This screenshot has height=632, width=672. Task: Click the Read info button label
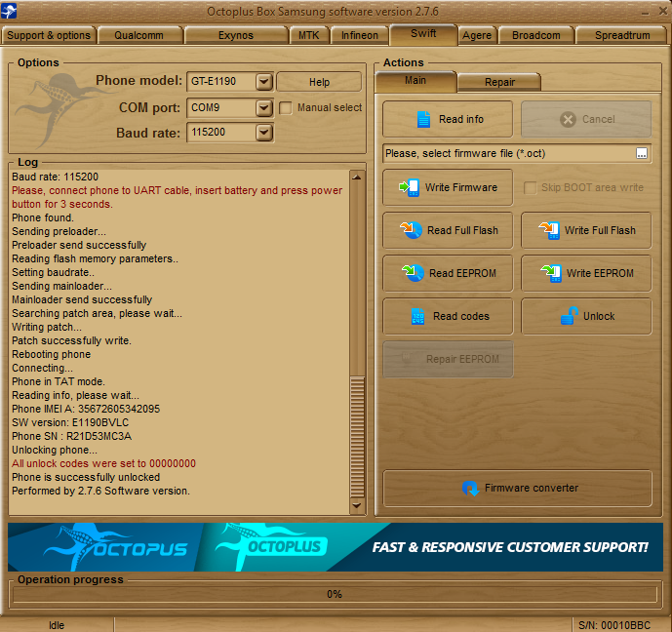click(x=461, y=119)
